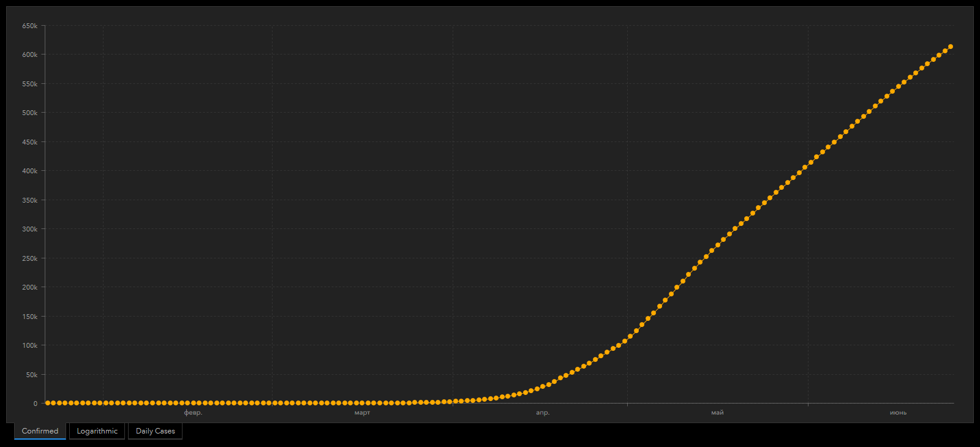980x447 pixels.
Task: Click the март x-axis label
Action: 362,413
